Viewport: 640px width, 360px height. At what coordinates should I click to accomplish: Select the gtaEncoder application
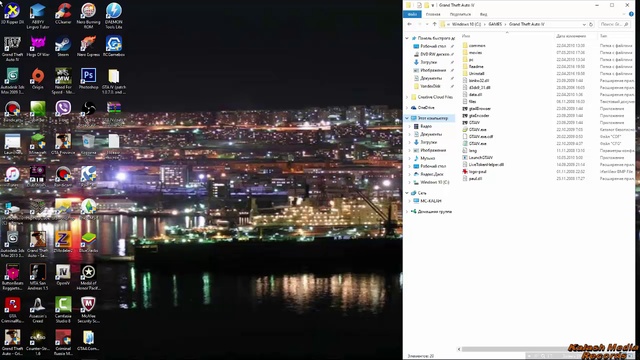click(479, 116)
